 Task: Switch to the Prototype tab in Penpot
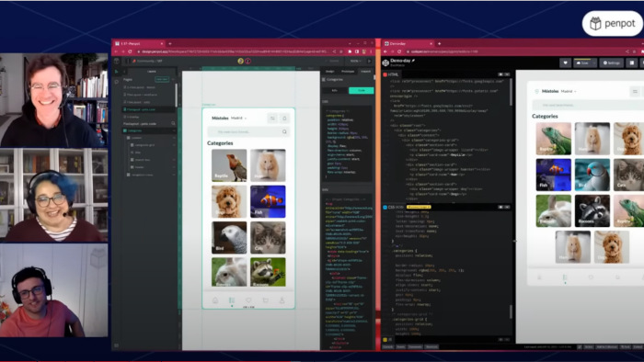click(x=348, y=72)
